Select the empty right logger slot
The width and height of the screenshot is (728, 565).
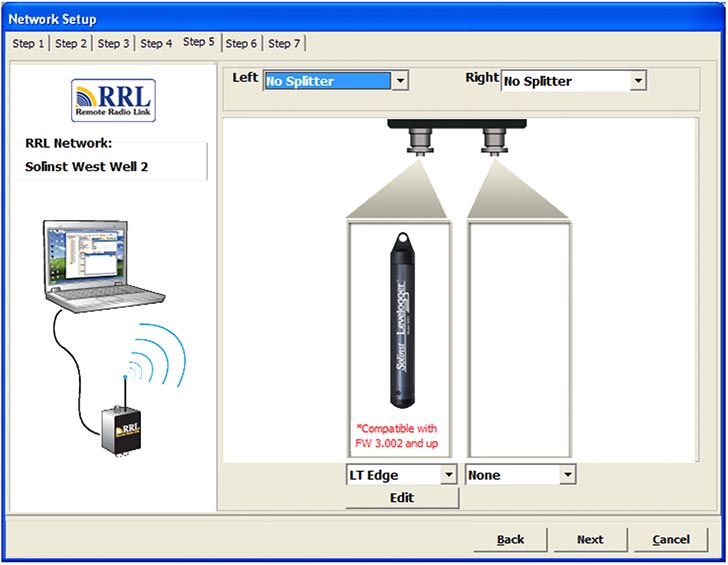[x=519, y=340]
